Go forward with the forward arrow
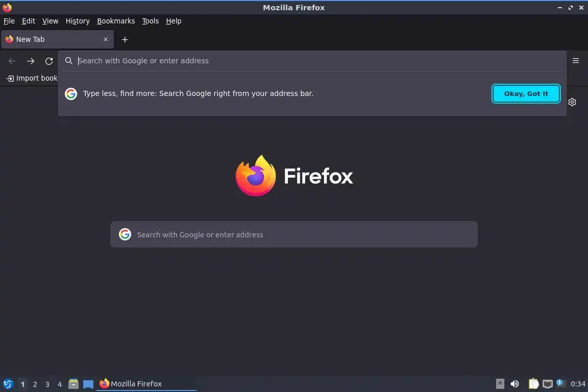The image size is (588, 392). click(x=31, y=61)
